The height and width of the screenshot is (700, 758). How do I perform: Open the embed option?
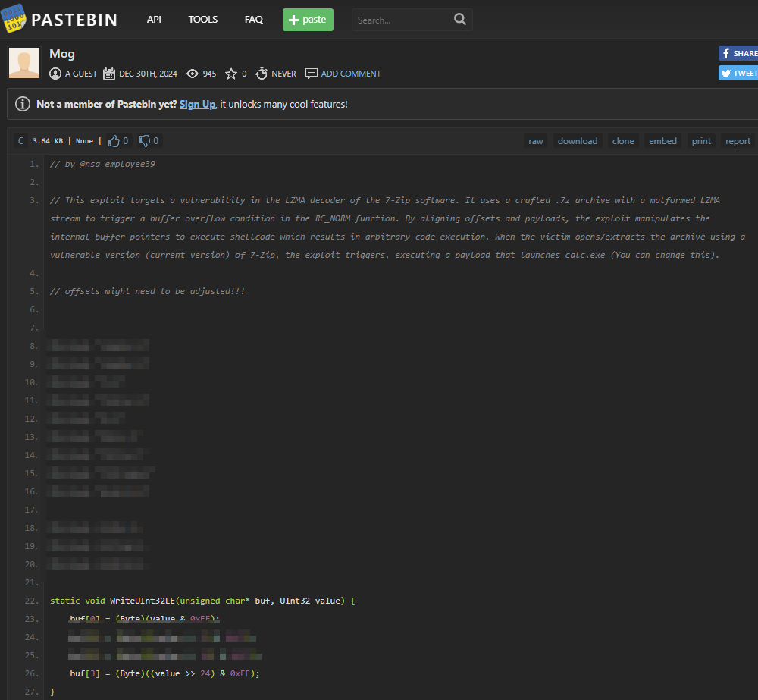click(662, 141)
